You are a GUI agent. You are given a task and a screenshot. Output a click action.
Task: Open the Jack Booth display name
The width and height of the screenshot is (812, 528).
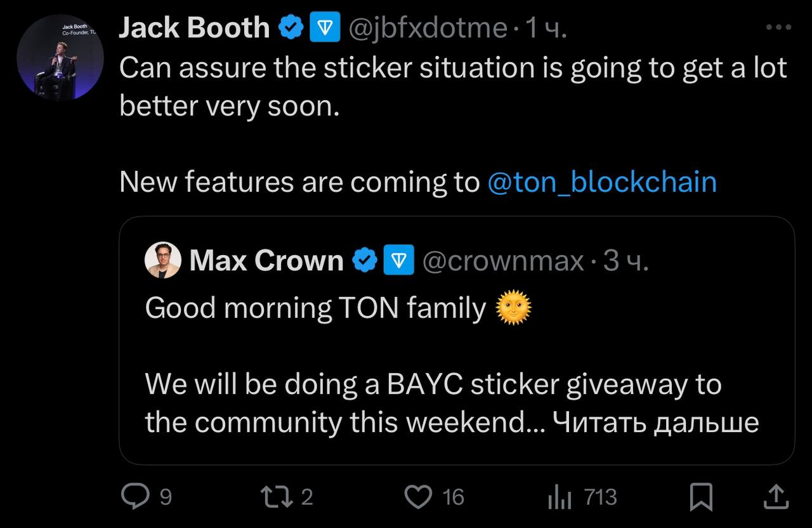194,28
